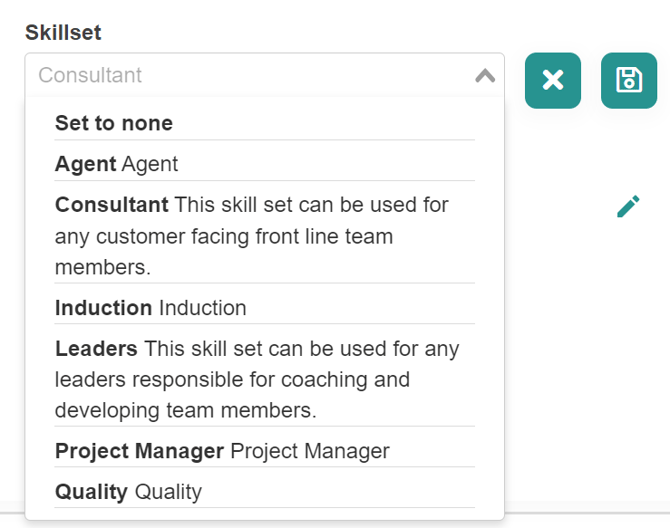The width and height of the screenshot is (670, 528).
Task: Click the pencil edit icon
Action: coord(628,207)
